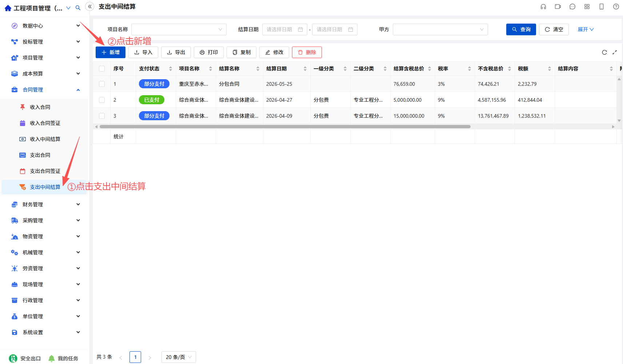
Task: Click the 打印 button
Action: pos(209,52)
